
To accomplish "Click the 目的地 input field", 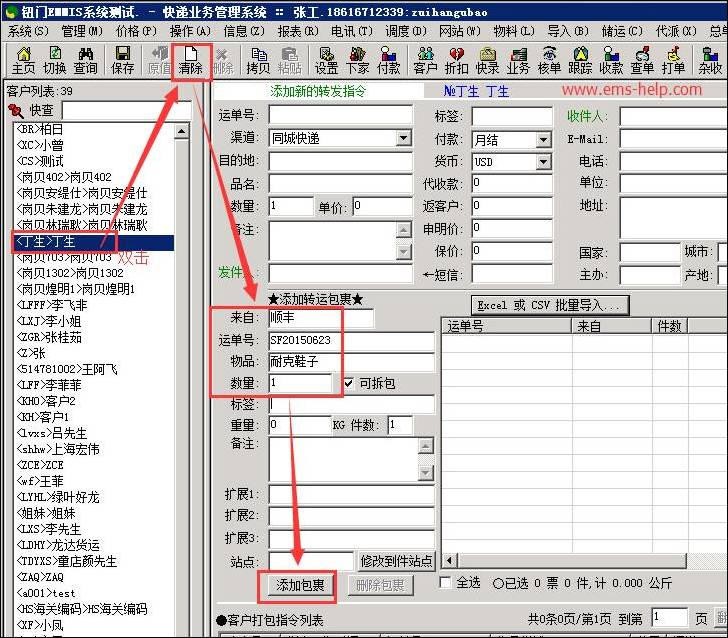I will point(340,161).
